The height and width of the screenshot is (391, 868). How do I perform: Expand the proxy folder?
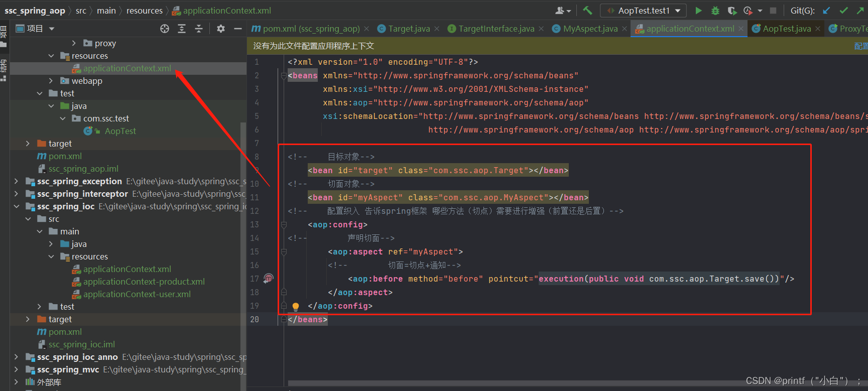click(x=74, y=43)
